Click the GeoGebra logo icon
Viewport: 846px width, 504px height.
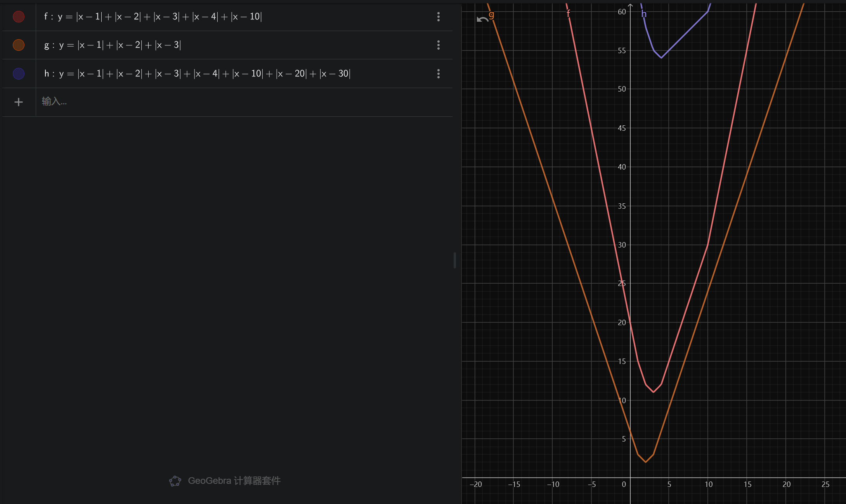click(x=175, y=481)
